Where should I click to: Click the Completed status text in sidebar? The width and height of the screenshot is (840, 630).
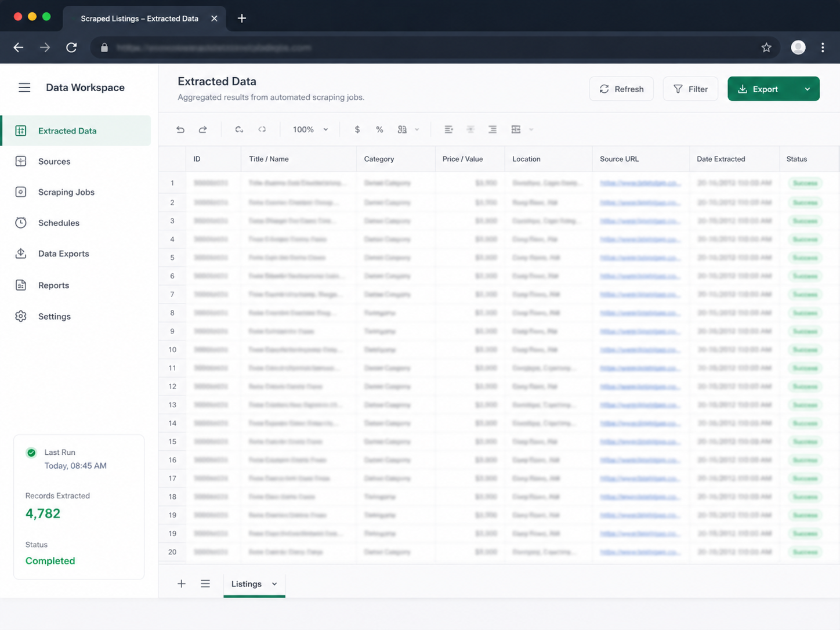point(50,561)
